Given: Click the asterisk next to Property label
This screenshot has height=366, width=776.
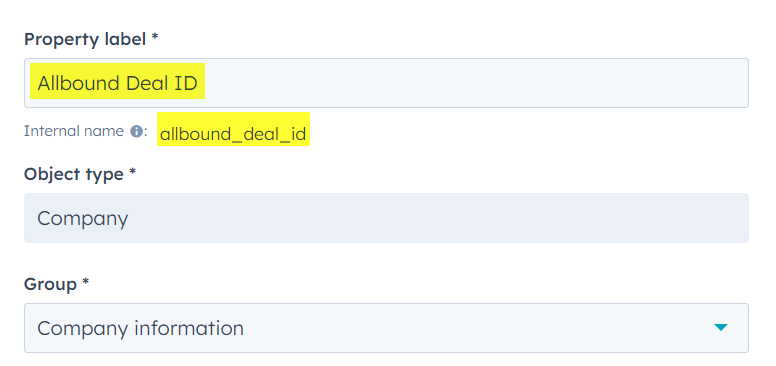Looking at the screenshot, I should pos(154,38).
